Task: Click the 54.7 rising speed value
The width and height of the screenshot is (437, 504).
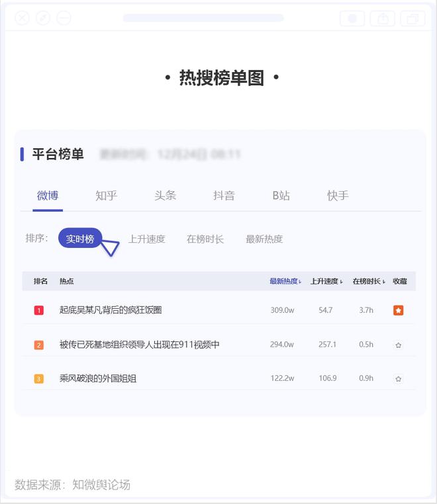Action: pyautogui.click(x=325, y=310)
